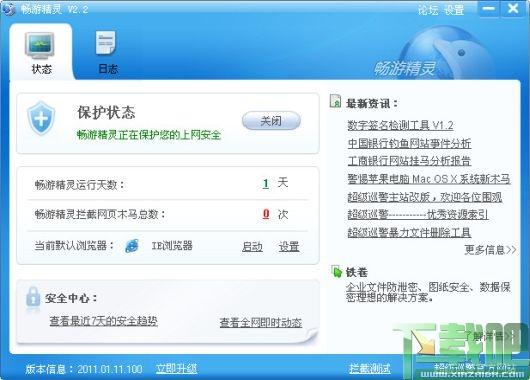Image resolution: width=530 pixels, height=380 pixels.
Task: Click the running days value 1
Action: point(266,183)
